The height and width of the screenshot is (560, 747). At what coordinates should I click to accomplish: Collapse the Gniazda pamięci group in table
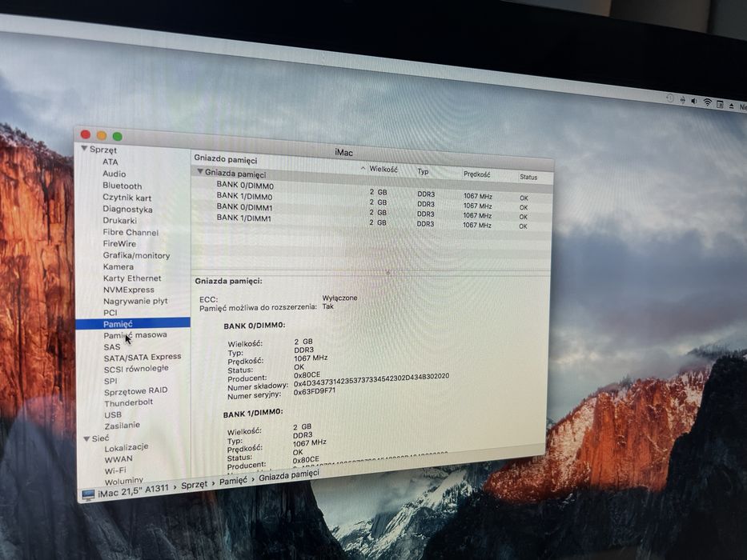201,171
